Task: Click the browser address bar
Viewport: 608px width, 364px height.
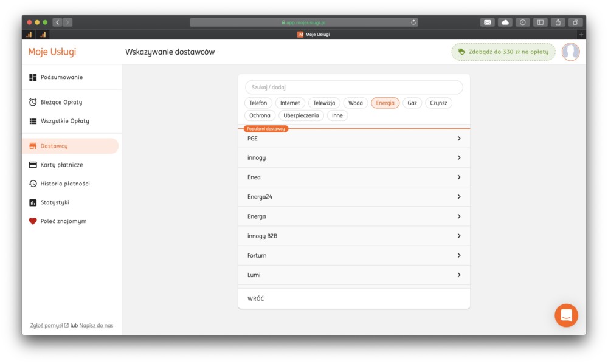Action: coord(303,22)
